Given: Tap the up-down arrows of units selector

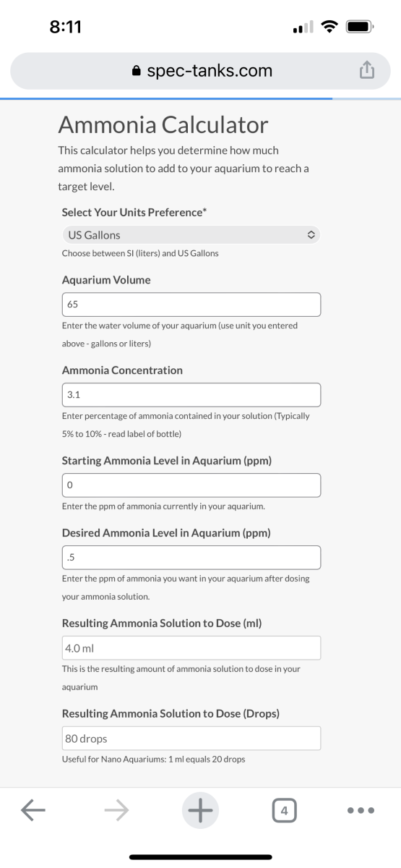Looking at the screenshot, I should 311,235.
